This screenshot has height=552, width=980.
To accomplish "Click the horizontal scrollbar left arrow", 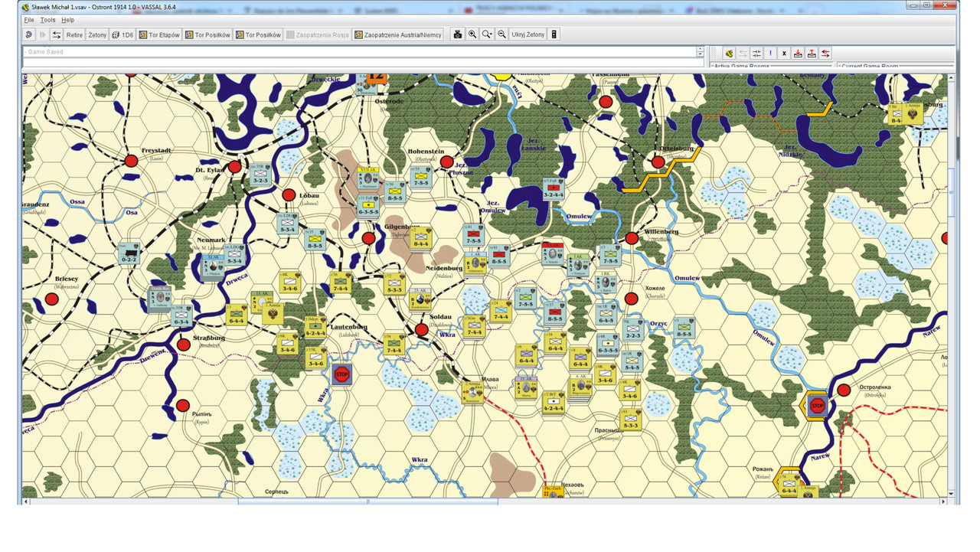I will click(x=28, y=501).
